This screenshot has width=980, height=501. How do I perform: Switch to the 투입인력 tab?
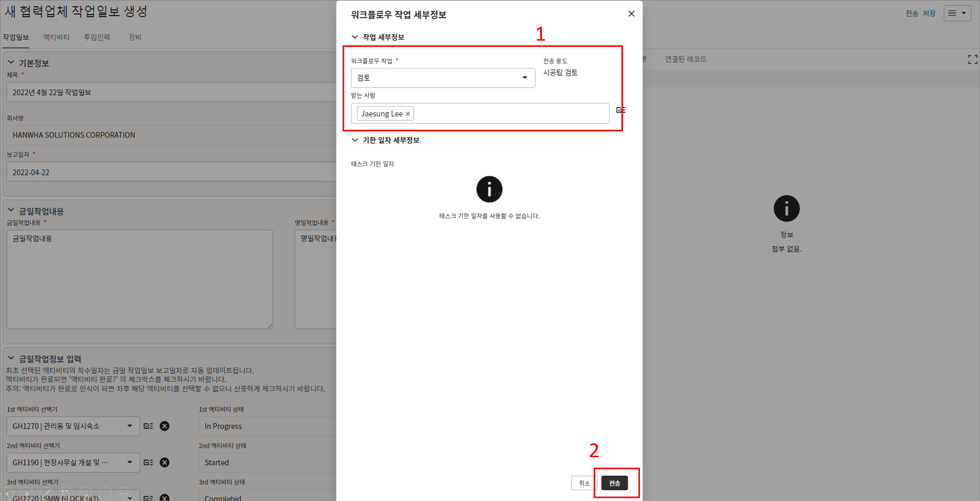[97, 37]
